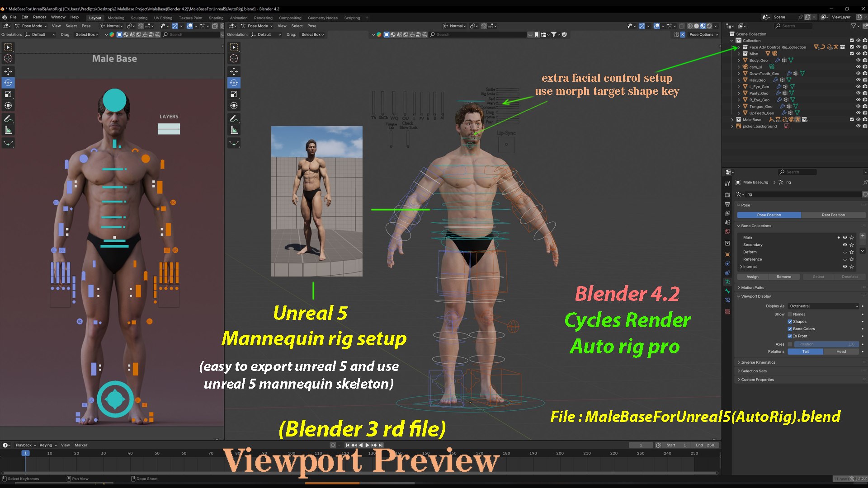The height and width of the screenshot is (488, 868).
Task: Select the Transform tool in right viewport toolbar
Action: [x=234, y=105]
